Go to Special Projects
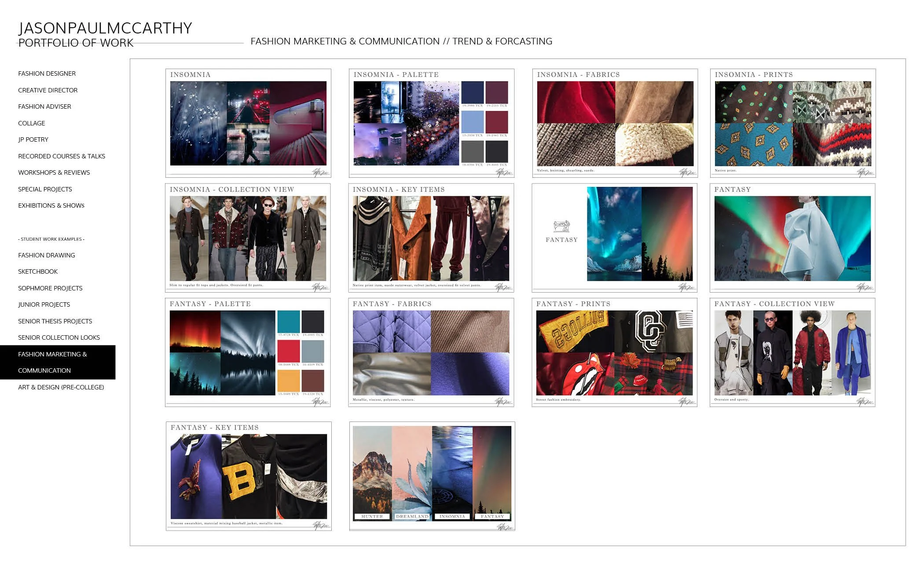924x561 pixels. 45,189
